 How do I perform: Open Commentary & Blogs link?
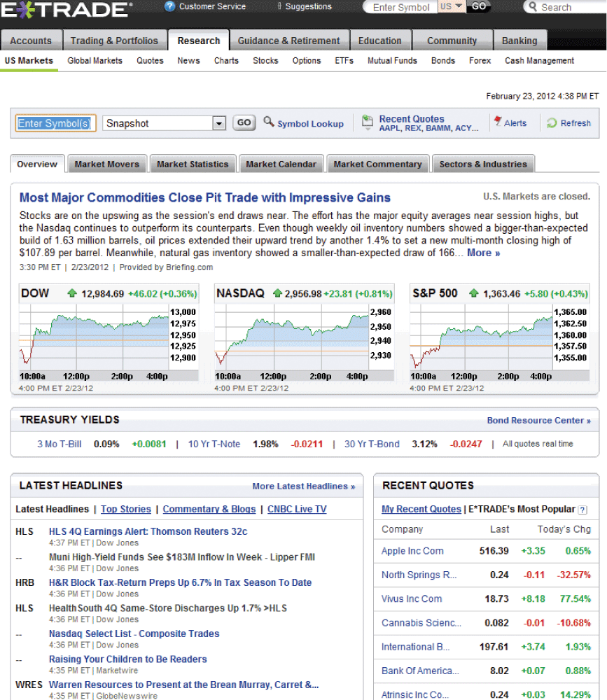[x=209, y=510]
